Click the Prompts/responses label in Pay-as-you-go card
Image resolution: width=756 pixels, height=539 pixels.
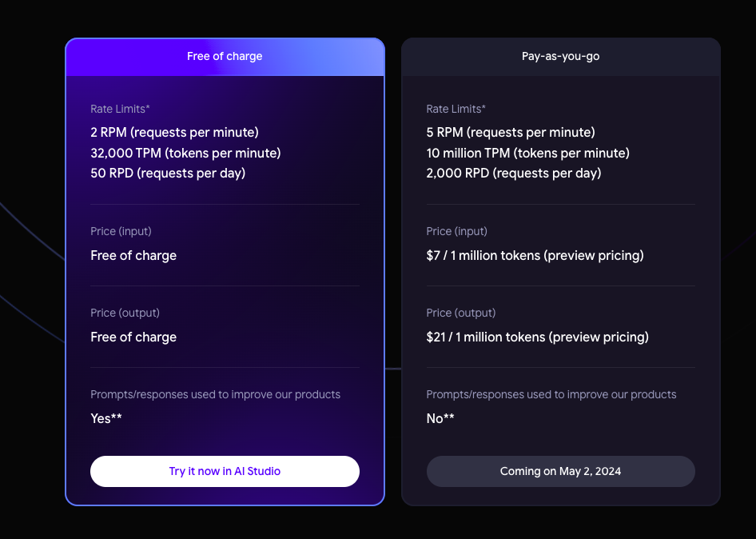(551, 394)
